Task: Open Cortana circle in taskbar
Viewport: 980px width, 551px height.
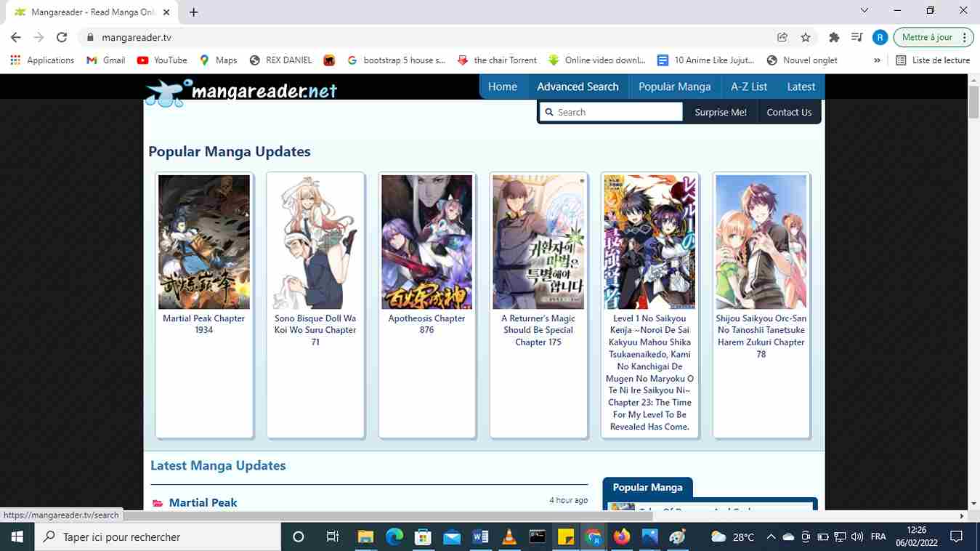Action: [298, 537]
